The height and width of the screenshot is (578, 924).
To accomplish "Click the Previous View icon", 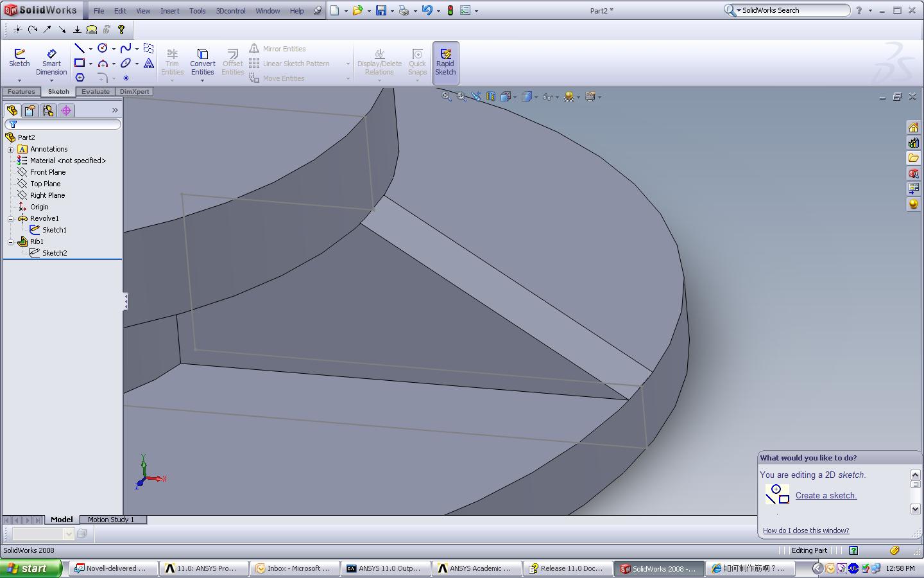I will pos(475,96).
